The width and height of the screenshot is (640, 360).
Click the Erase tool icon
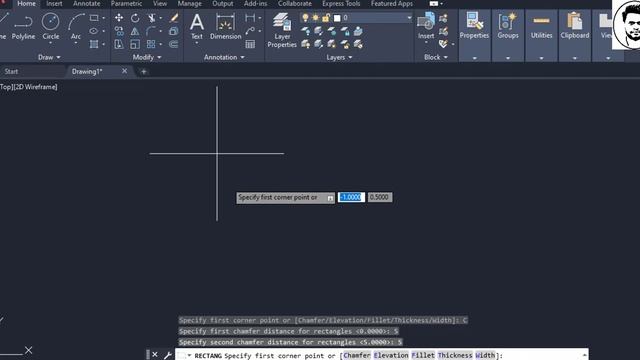(174, 18)
